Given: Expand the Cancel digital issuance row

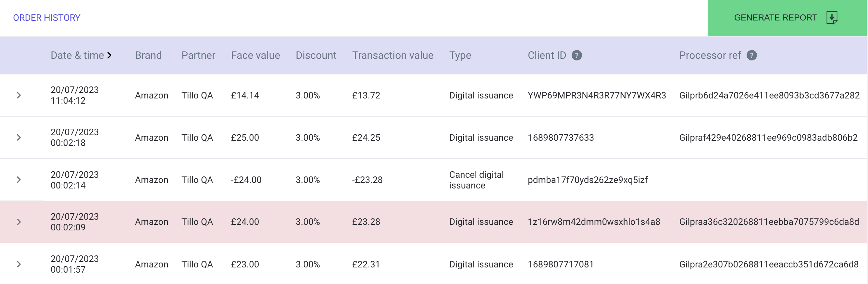Looking at the screenshot, I should coord(19,180).
